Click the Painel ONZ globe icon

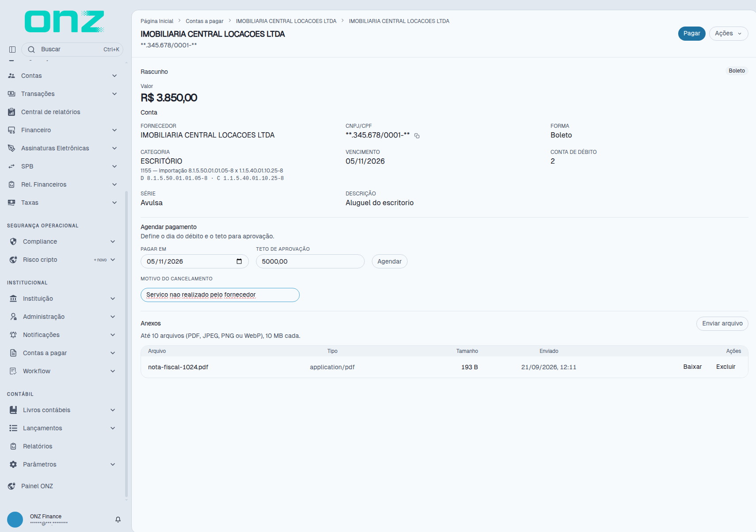coord(11,486)
